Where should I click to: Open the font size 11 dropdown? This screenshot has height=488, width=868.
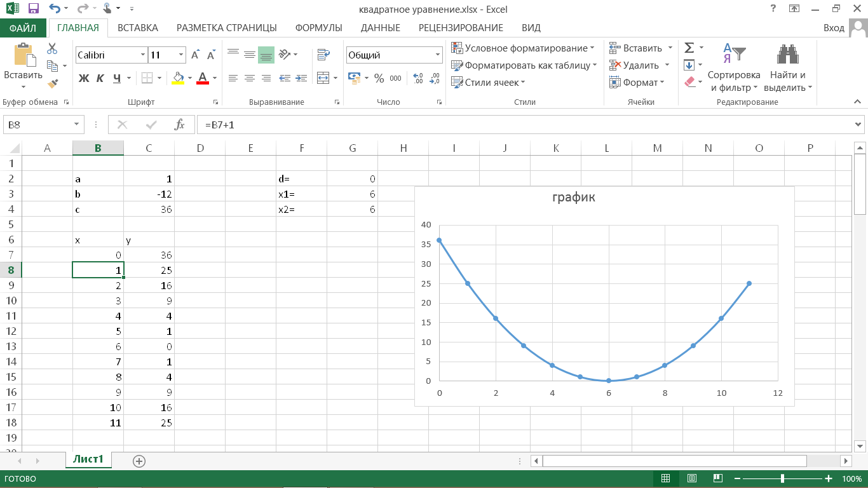[181, 55]
